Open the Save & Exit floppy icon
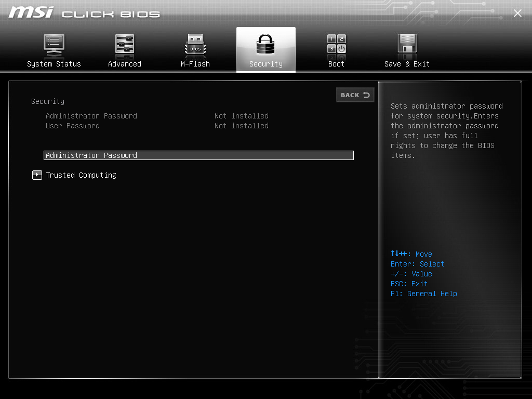The image size is (532, 399). 407,44
